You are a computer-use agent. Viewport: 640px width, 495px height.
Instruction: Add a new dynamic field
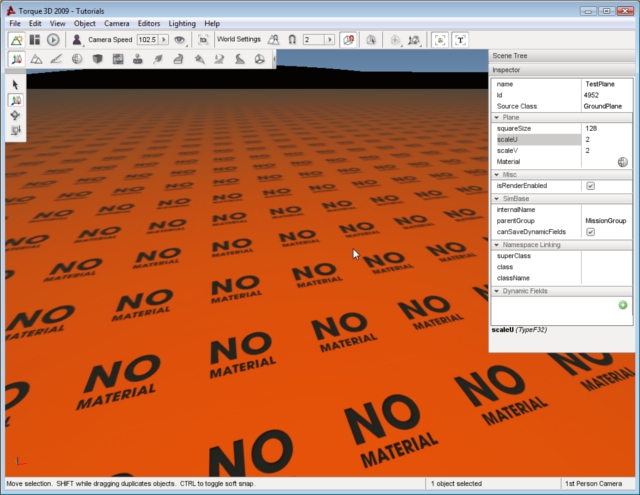coord(623,304)
